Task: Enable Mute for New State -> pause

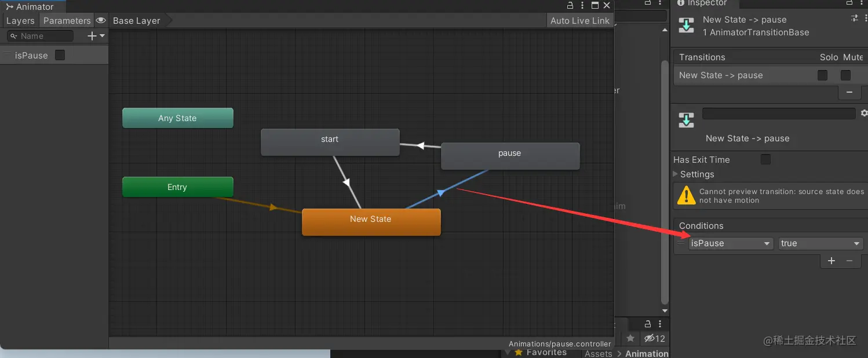Action: pos(845,75)
